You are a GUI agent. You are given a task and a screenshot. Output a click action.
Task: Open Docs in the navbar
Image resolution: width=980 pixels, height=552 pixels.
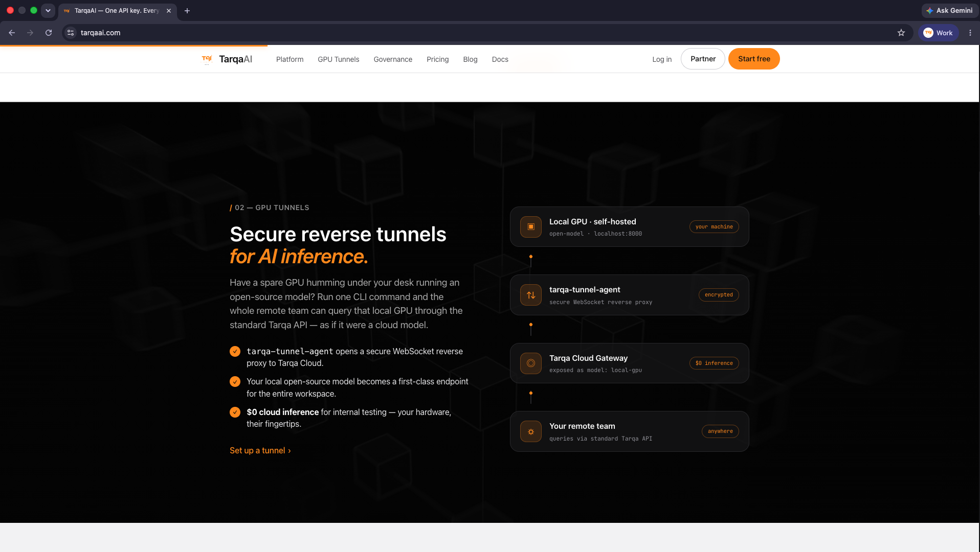(500, 59)
